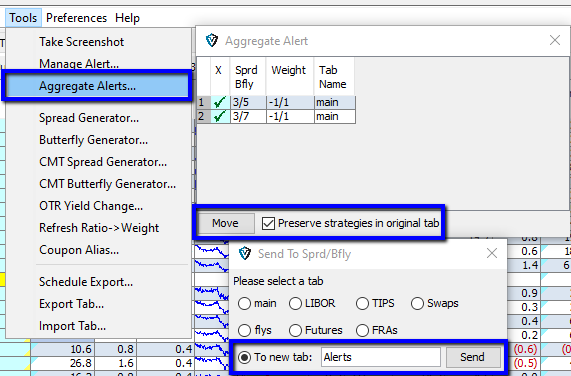The width and height of the screenshot is (571, 376).
Task: Click the 26.8 cell in background grid
Action: pos(63,363)
